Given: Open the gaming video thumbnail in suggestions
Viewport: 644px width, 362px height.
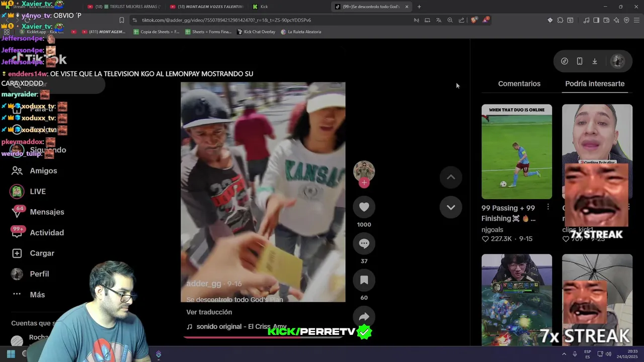Looking at the screenshot, I should point(517,300).
